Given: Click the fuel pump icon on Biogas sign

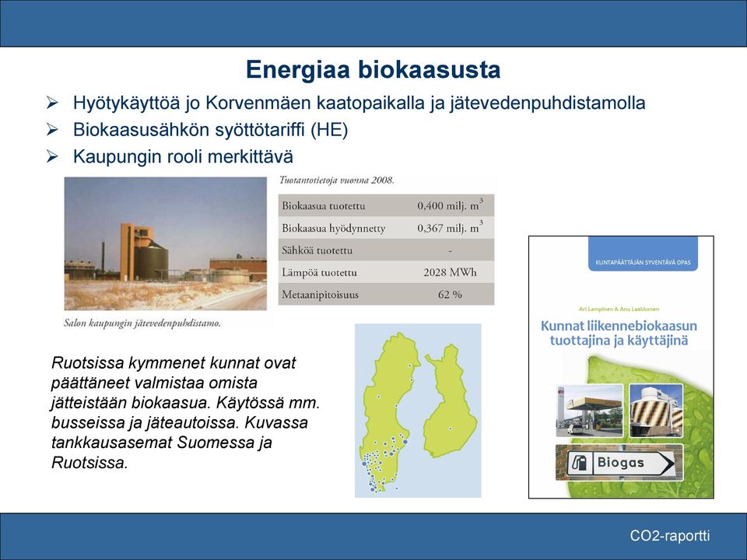Looking at the screenshot, I should click(578, 463).
